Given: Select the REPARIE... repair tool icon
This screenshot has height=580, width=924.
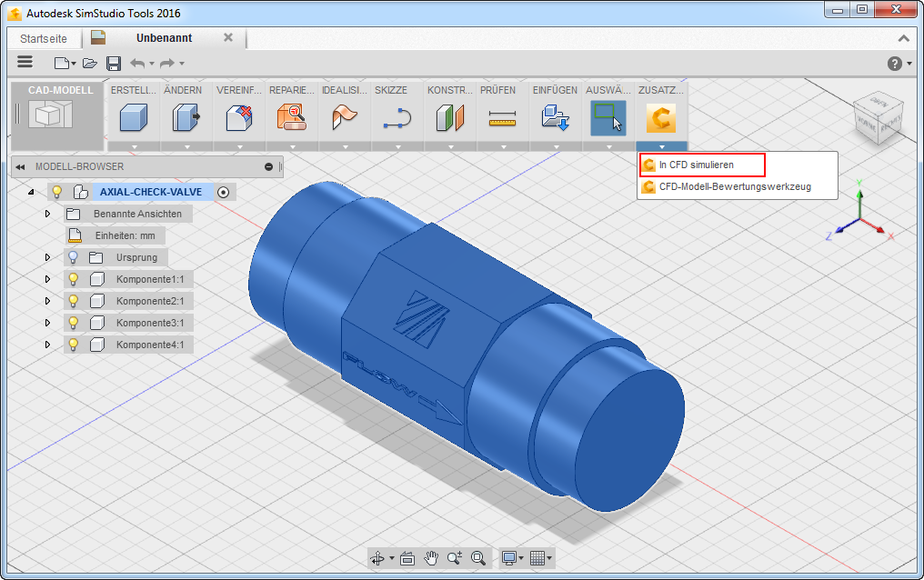Looking at the screenshot, I should pos(292,117).
